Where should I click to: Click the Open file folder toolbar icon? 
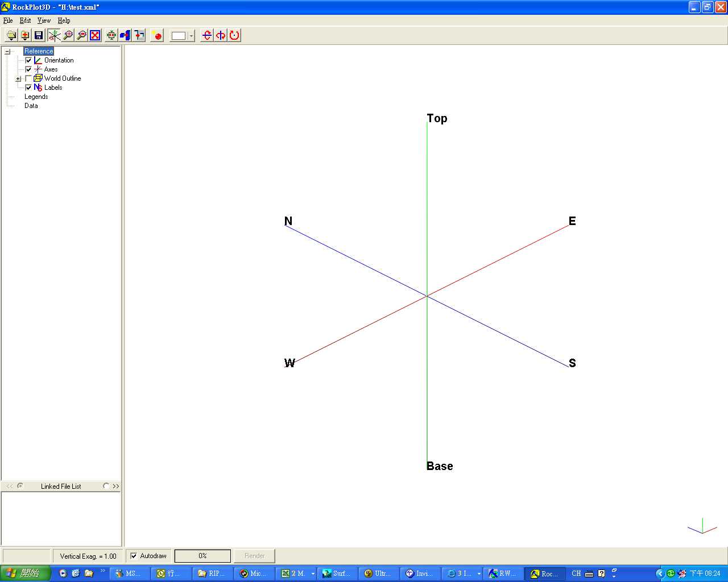11,35
